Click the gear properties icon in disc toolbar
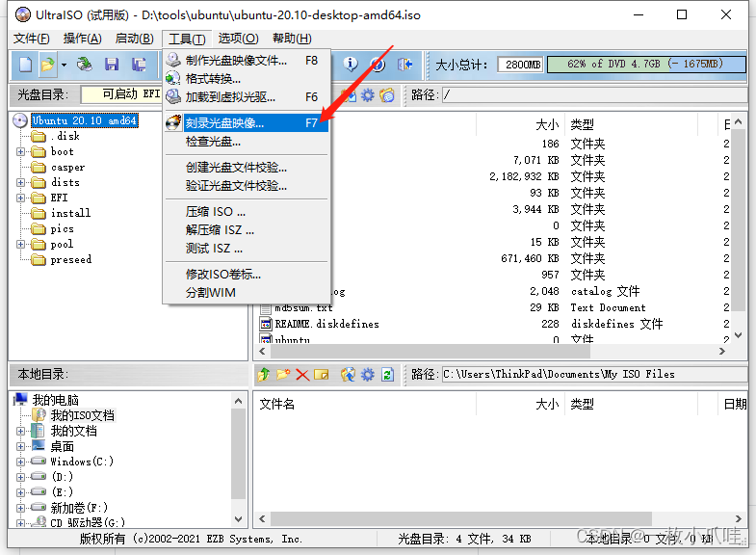 tap(367, 95)
